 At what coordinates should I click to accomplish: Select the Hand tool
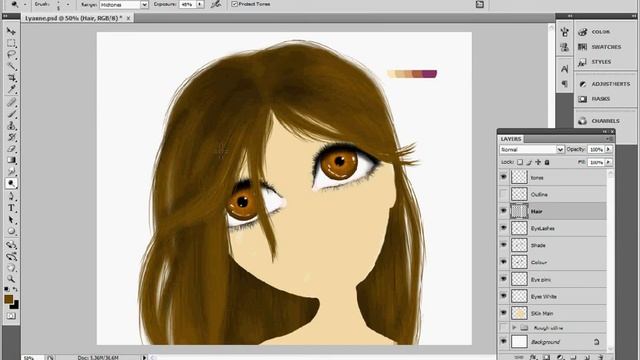tap(11, 268)
